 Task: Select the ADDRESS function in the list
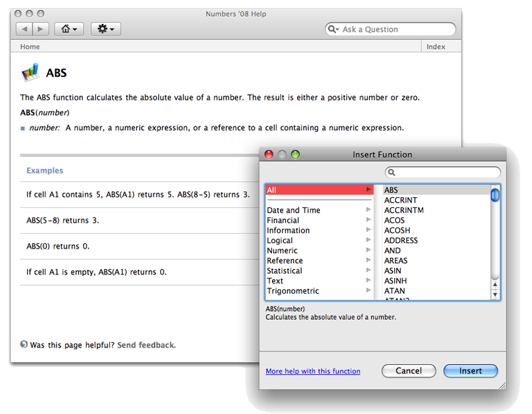click(x=437, y=241)
